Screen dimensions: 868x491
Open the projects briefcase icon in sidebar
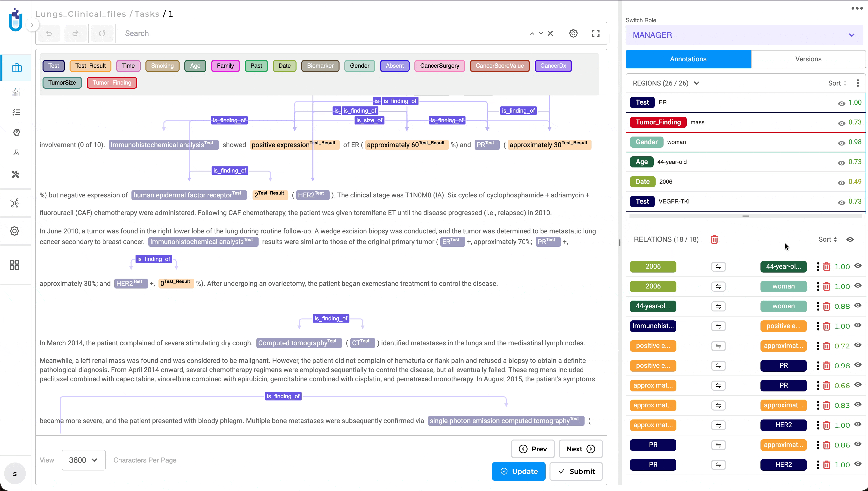click(x=16, y=68)
